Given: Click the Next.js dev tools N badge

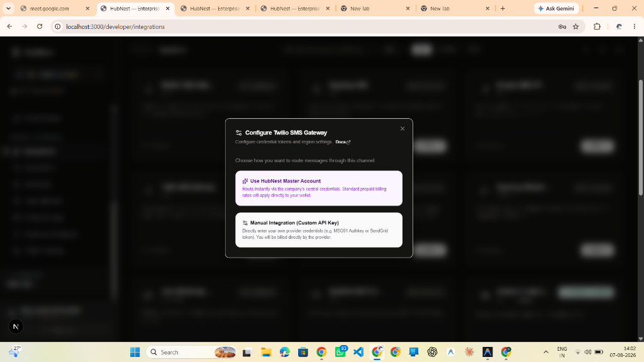Looking at the screenshot, I should click(16, 327).
